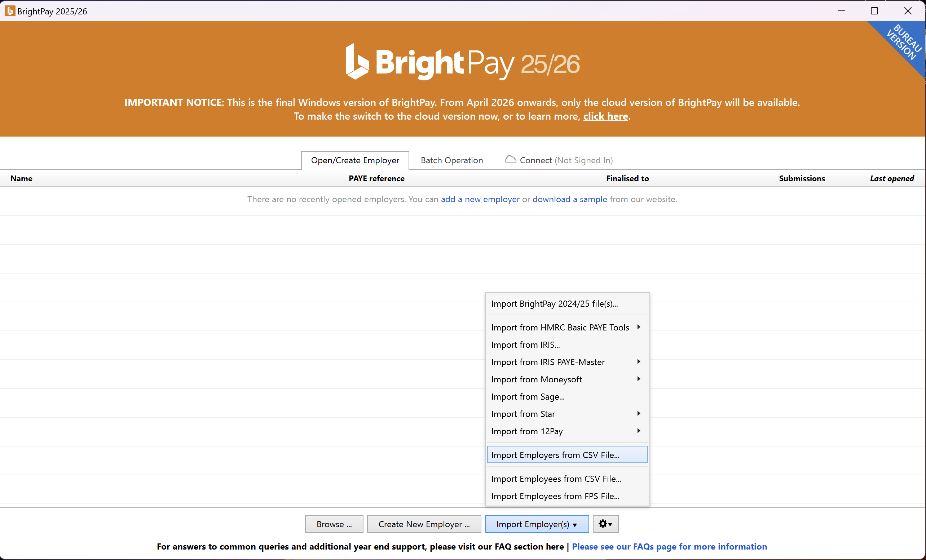This screenshot has height=560, width=926.
Task: Maximize the BrightPay window
Action: pyautogui.click(x=874, y=11)
